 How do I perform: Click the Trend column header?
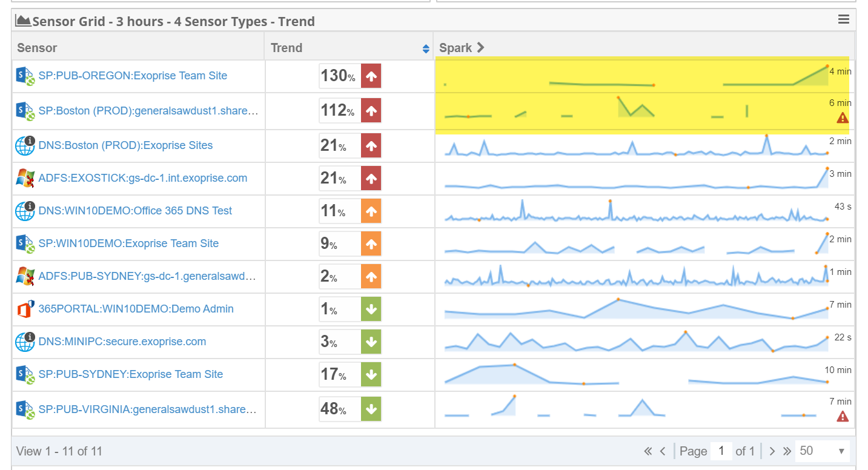coord(349,47)
